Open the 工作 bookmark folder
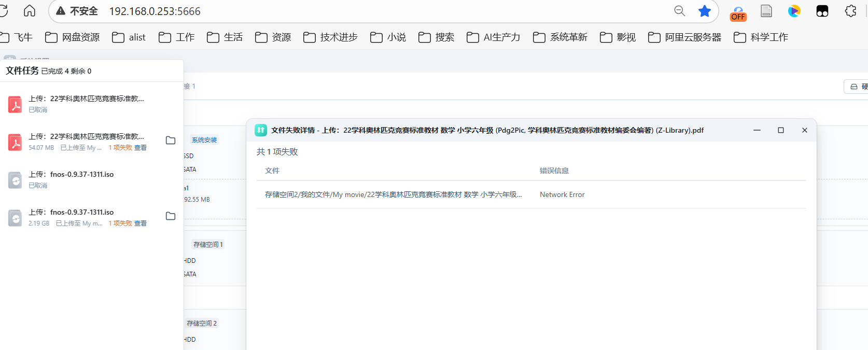 177,37
